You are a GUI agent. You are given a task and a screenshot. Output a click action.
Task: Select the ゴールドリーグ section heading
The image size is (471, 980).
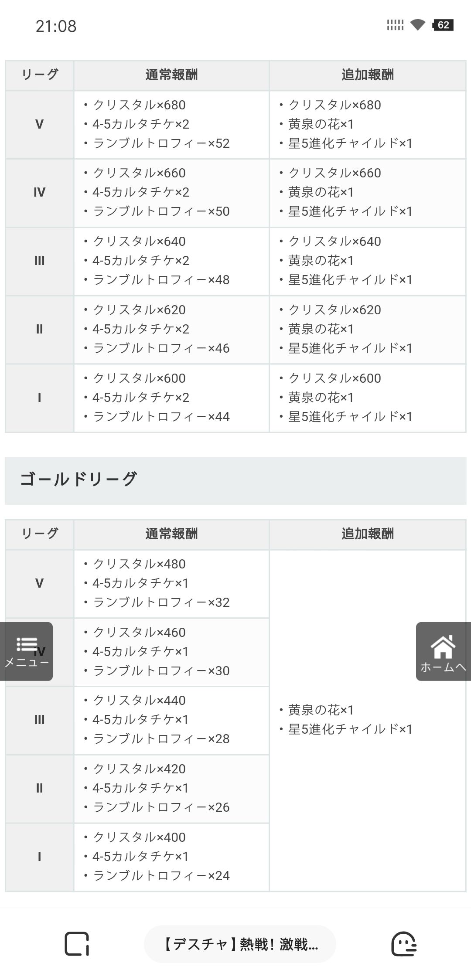pos(78,480)
